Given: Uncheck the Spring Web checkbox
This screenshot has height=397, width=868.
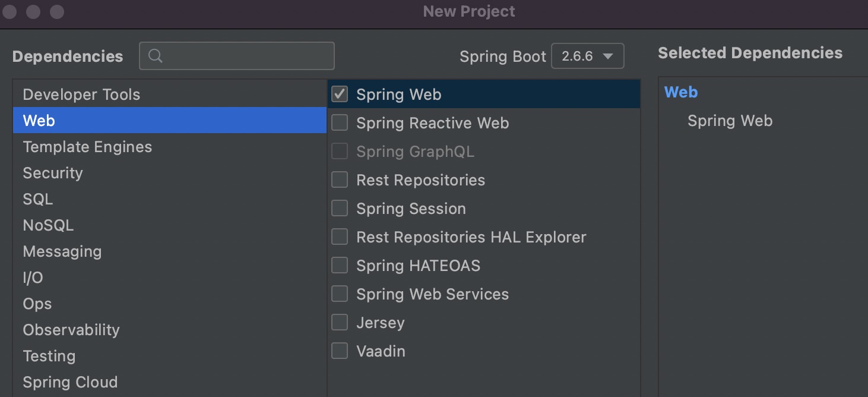Looking at the screenshot, I should (x=340, y=94).
